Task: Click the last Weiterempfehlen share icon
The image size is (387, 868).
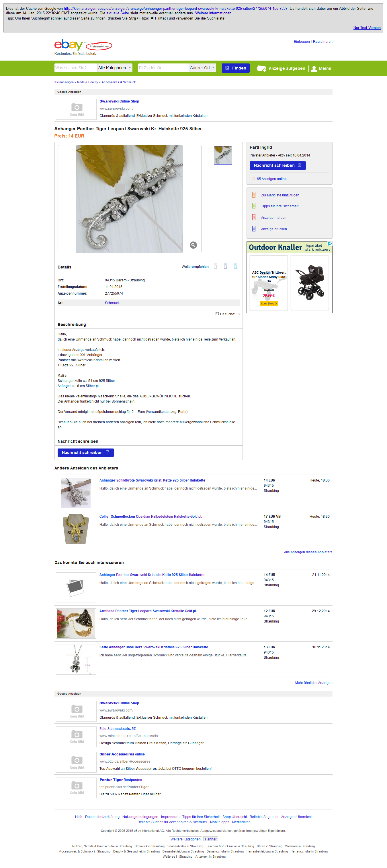Action: click(x=236, y=266)
